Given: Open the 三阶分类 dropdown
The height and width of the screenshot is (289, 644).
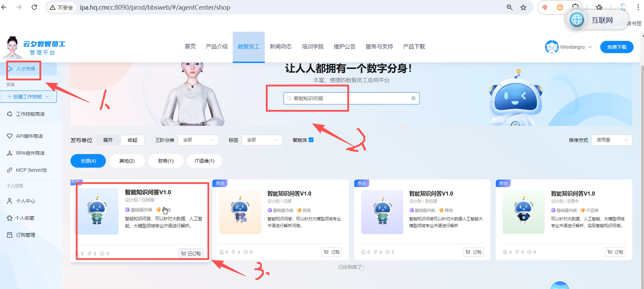Looking at the screenshot, I should (198, 140).
